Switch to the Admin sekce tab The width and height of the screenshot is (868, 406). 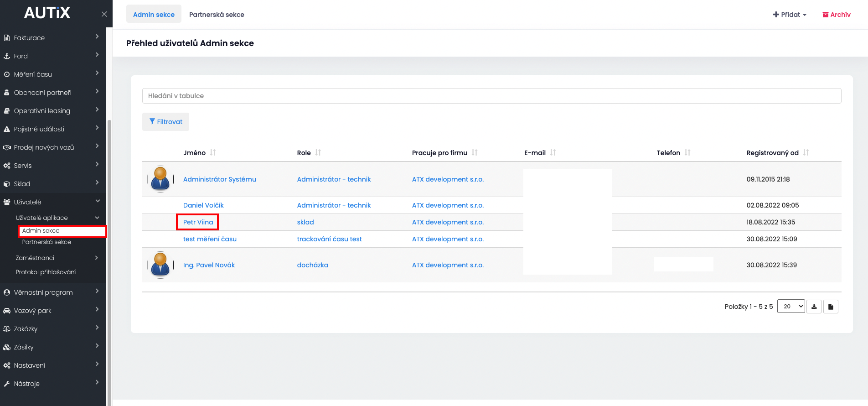click(x=154, y=15)
